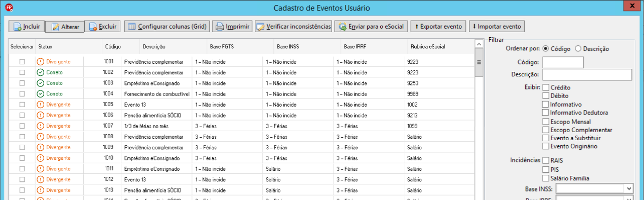The image size is (644, 200).
Task: Select 'Empréstimo eConsignado' in row 1003
Action: pos(151,83)
